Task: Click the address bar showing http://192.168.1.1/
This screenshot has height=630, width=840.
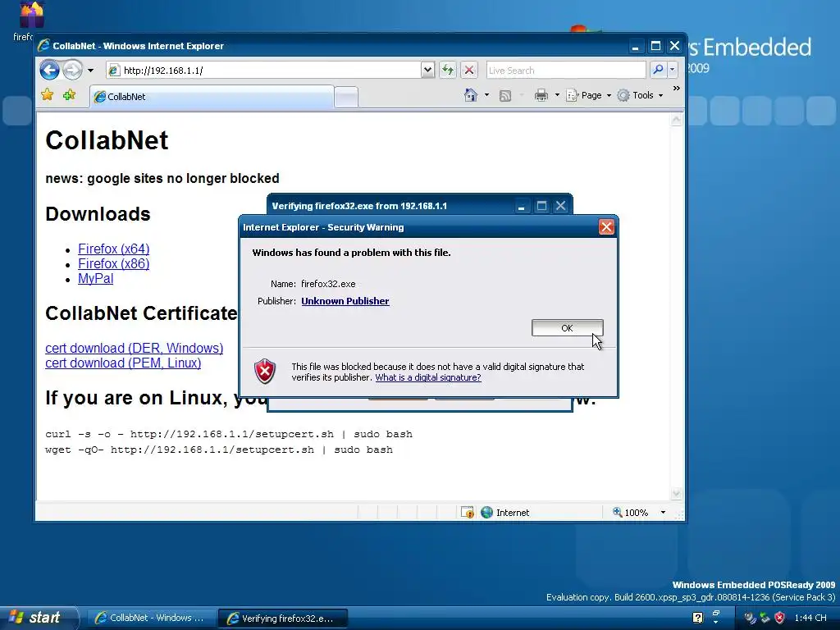Action: click(x=263, y=71)
